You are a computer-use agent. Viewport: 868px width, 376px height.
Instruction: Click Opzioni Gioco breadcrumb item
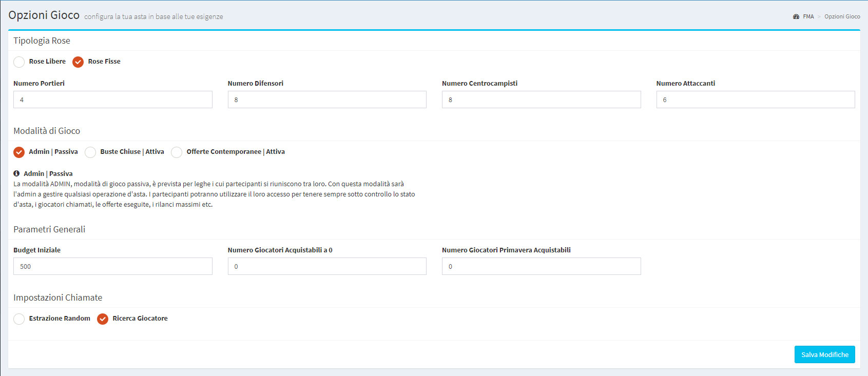pos(842,17)
